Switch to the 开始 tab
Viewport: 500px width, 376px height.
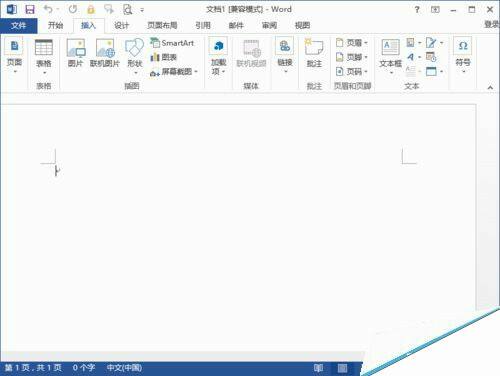(x=55, y=25)
